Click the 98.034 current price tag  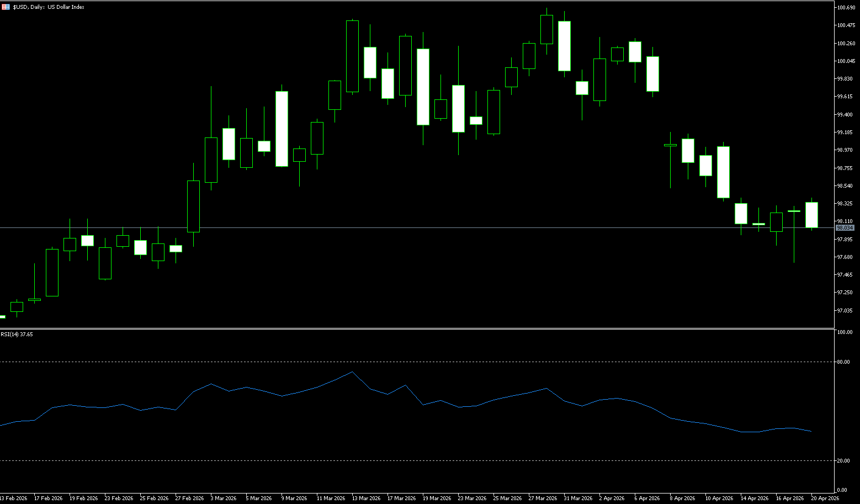(x=845, y=228)
